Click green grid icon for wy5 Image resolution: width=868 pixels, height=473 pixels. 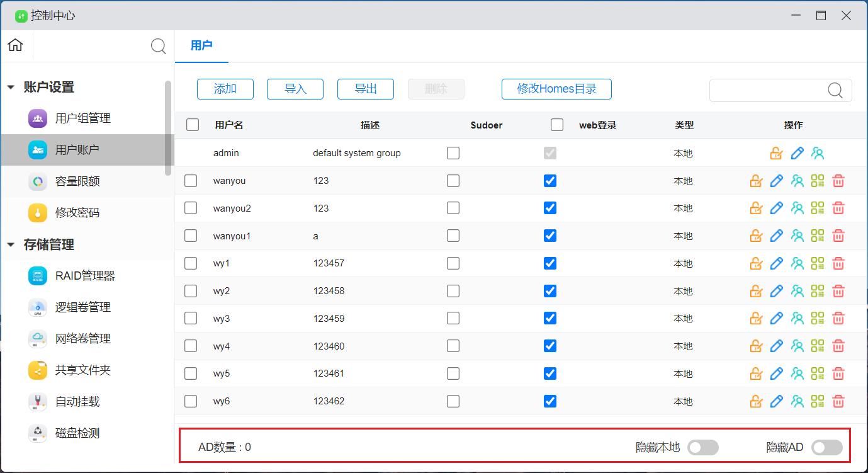tap(818, 373)
